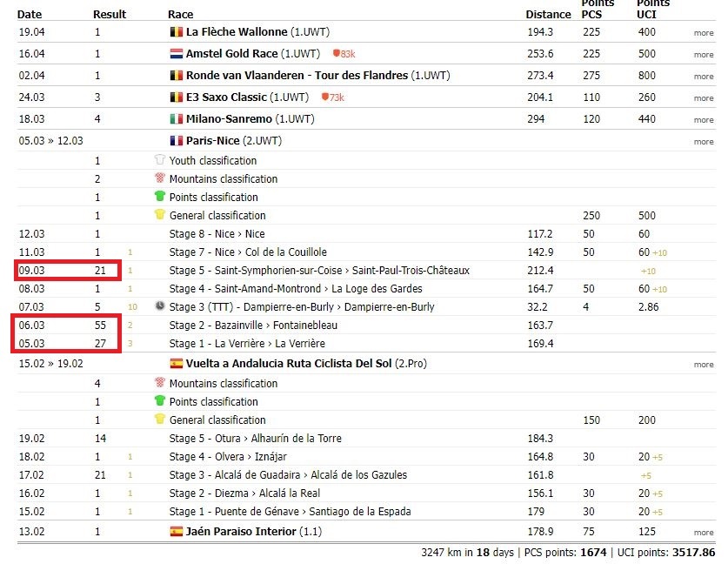Click the polka-dot mountains jersey in Vuelta a Andalucia
This screenshot has height=564, width=728.
pyautogui.click(x=160, y=382)
